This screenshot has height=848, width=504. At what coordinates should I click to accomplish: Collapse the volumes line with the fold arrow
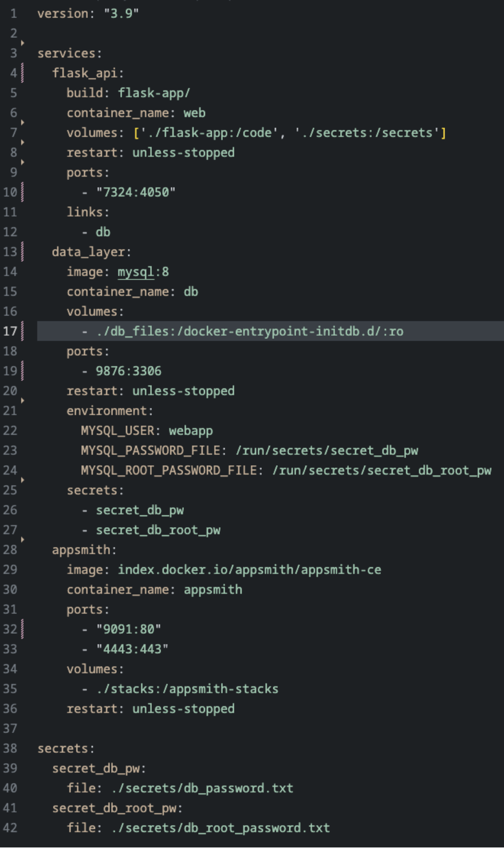point(22,121)
